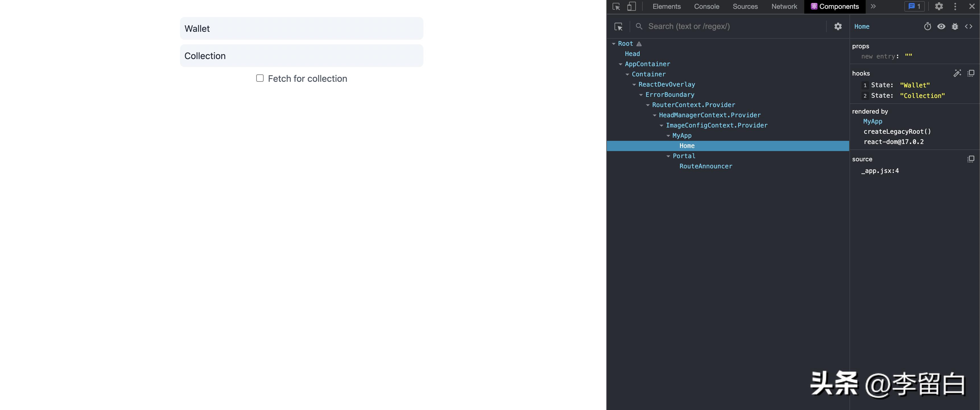
Task: Click the suspend component stopwatch icon
Action: (927, 27)
